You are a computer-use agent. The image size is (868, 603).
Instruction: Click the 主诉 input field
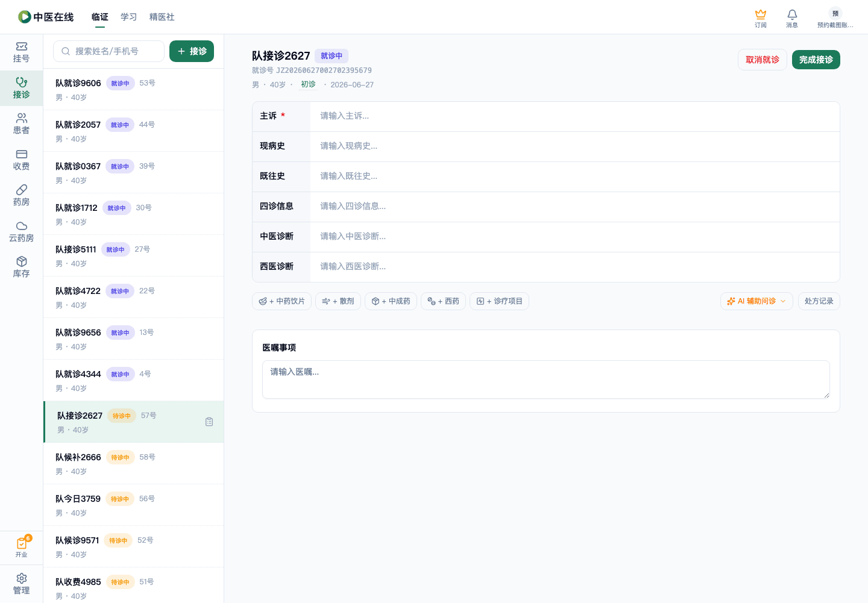575,116
